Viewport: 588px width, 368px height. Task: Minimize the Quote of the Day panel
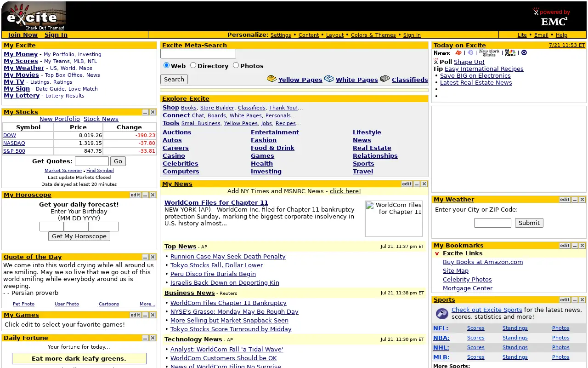click(145, 257)
